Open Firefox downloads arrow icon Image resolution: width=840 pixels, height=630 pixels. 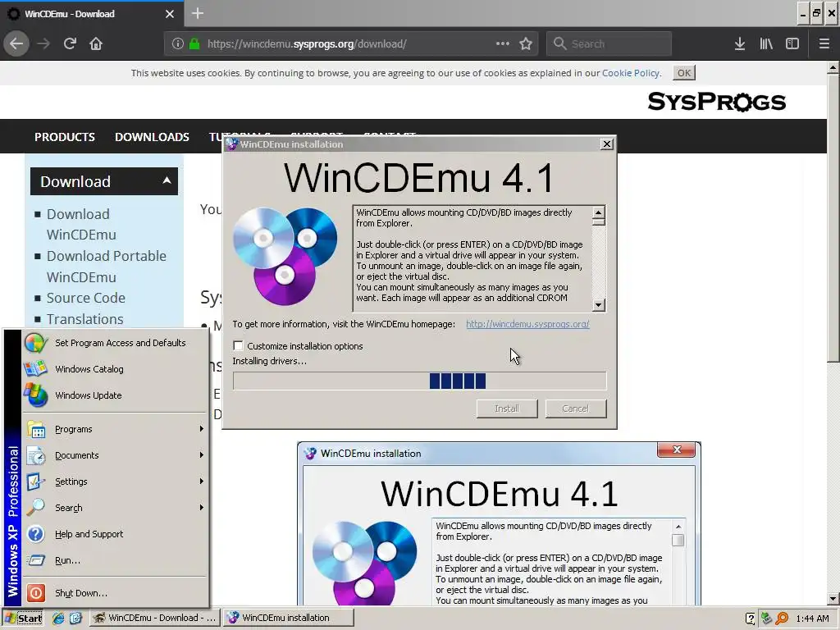[740, 43]
